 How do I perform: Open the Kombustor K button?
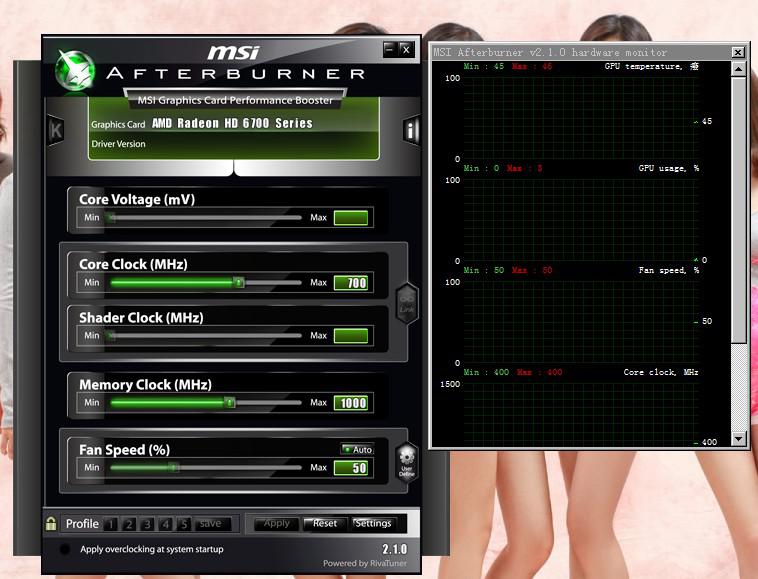tap(56, 130)
